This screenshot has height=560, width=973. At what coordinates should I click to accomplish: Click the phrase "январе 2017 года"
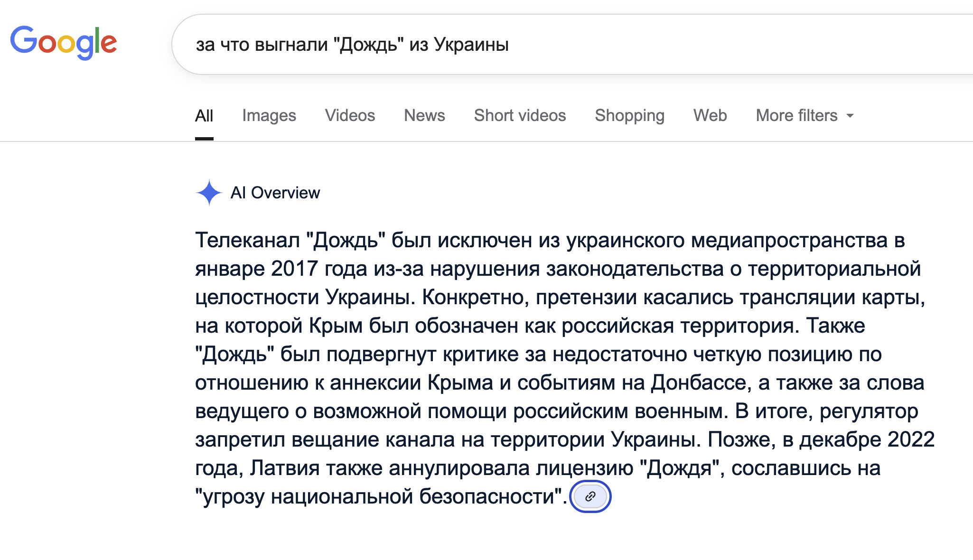[x=281, y=269]
